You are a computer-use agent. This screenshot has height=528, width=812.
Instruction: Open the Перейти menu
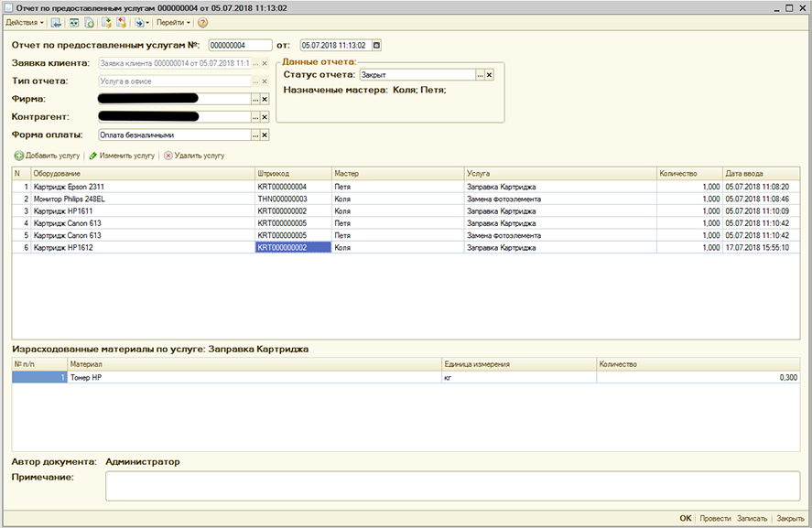(x=172, y=22)
